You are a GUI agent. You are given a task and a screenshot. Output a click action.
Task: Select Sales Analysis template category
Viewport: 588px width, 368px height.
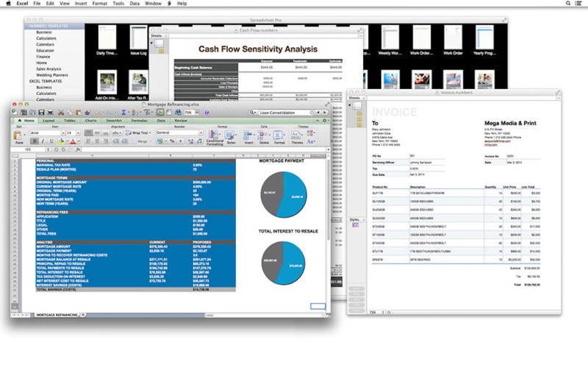pyautogui.click(x=49, y=69)
